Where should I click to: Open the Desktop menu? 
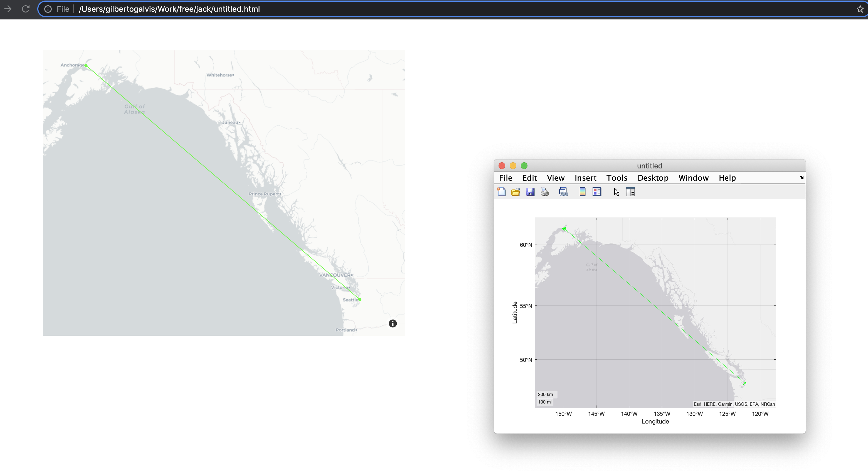[x=653, y=178]
